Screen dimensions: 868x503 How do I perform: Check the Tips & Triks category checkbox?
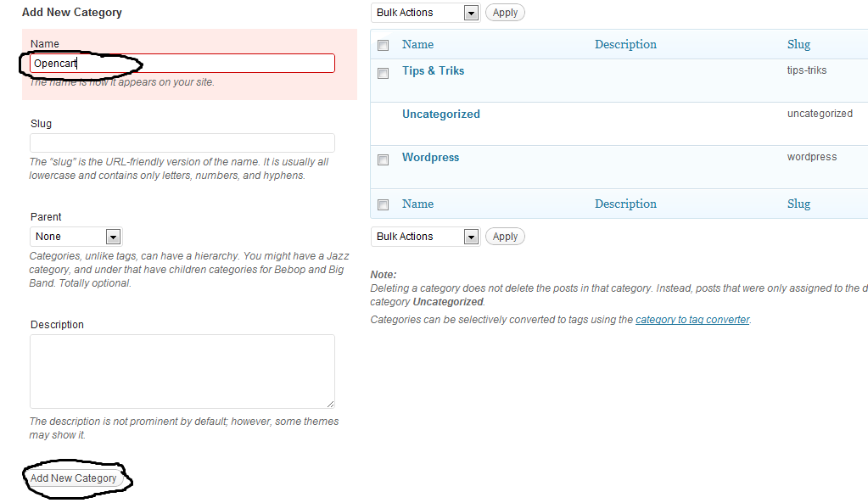click(384, 73)
